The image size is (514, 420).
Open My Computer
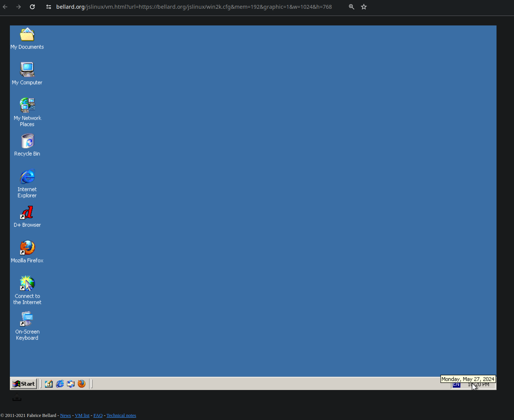click(x=27, y=70)
